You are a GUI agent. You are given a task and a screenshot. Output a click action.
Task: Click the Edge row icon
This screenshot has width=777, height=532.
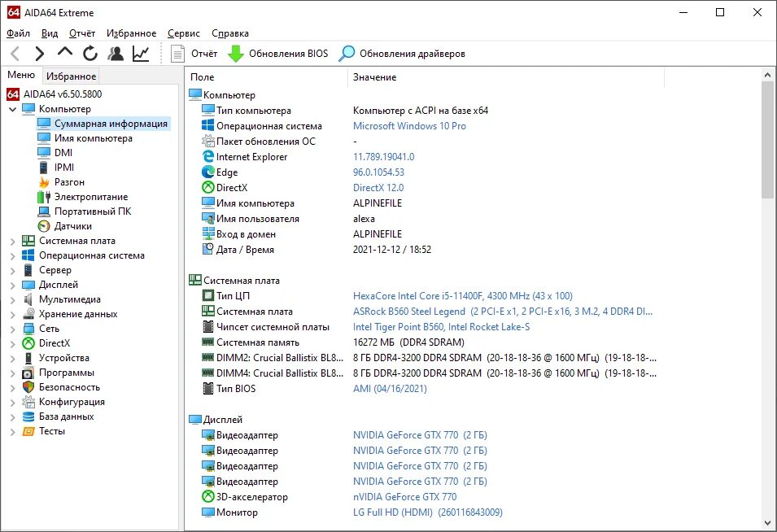(x=208, y=172)
